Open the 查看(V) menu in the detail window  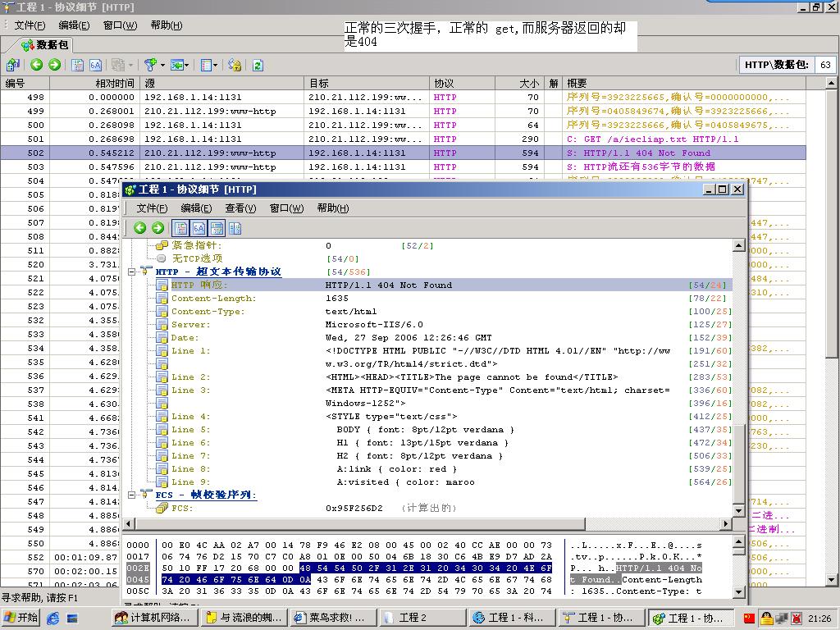click(x=240, y=208)
